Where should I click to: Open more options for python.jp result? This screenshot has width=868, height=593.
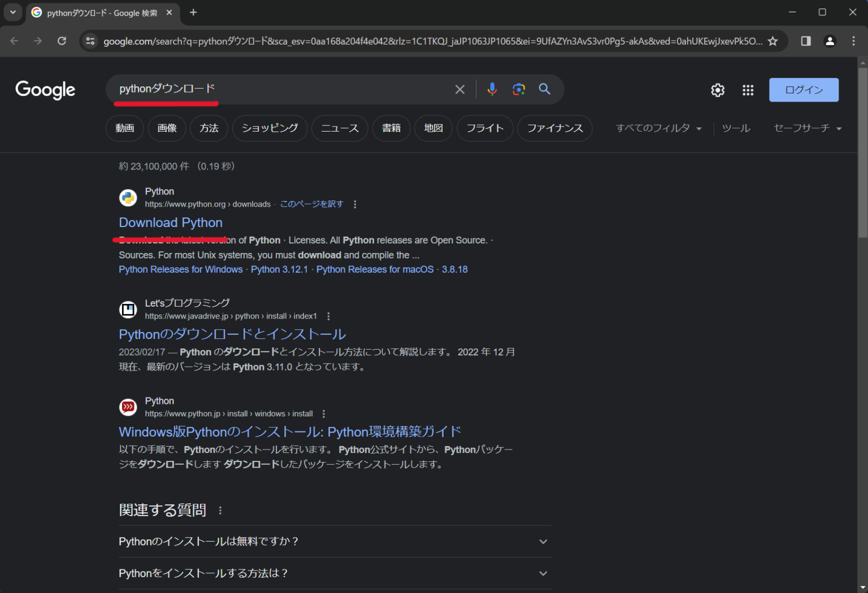(324, 414)
